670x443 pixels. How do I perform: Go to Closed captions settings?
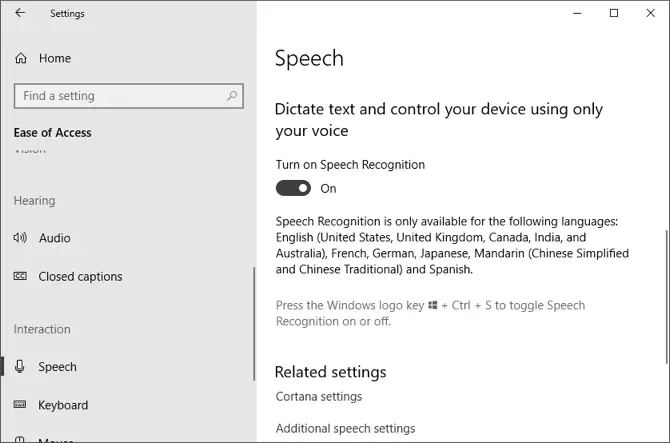pyautogui.click(x=80, y=276)
